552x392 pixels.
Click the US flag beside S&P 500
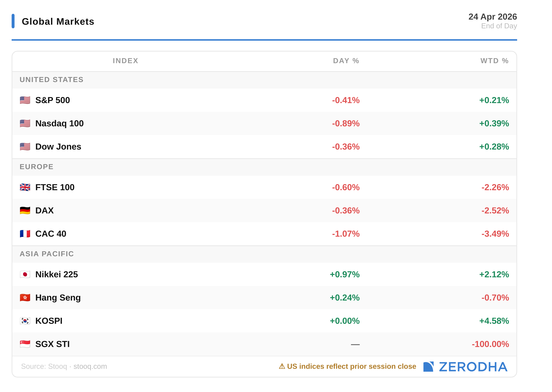click(x=25, y=100)
